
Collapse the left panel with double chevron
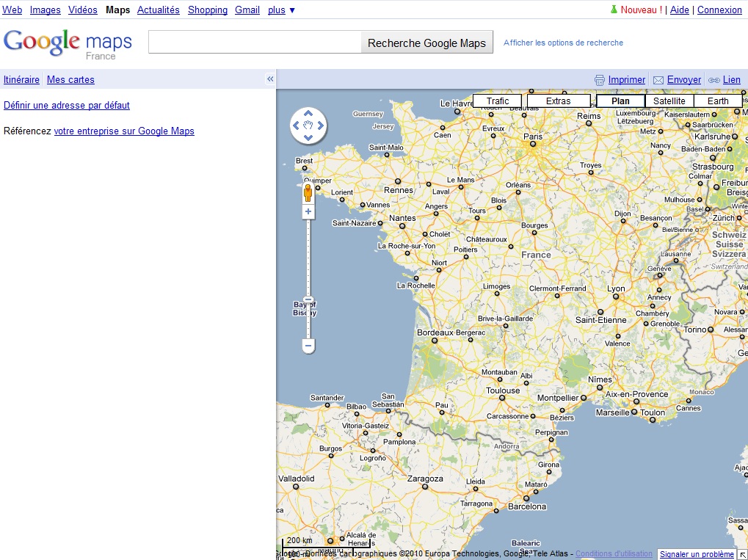[x=270, y=79]
